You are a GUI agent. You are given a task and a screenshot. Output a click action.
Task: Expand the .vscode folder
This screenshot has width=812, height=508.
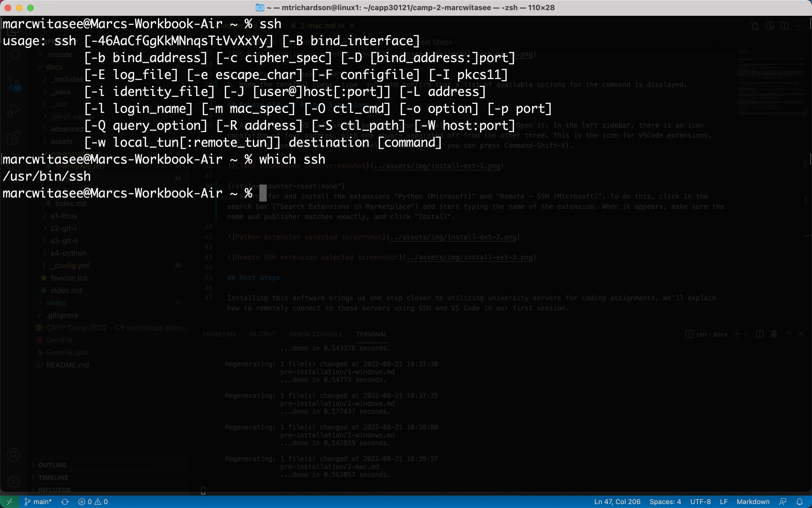click(59, 54)
